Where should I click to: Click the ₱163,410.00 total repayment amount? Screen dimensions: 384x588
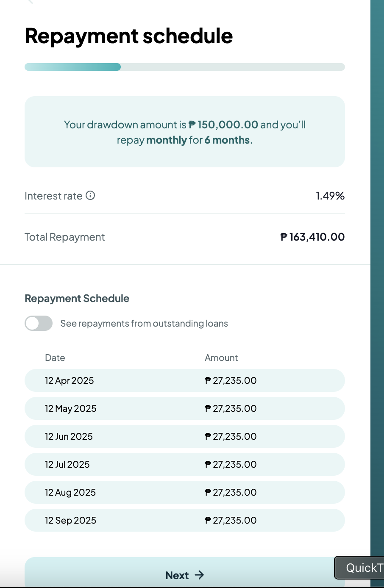pos(312,237)
